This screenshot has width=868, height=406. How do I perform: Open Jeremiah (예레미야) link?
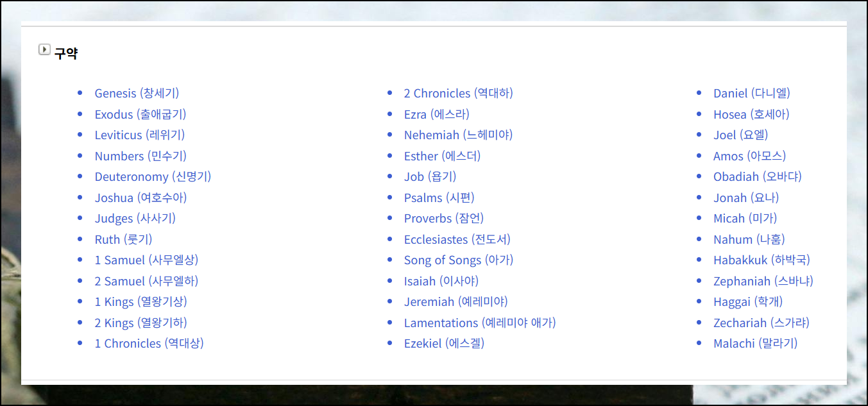click(x=455, y=301)
